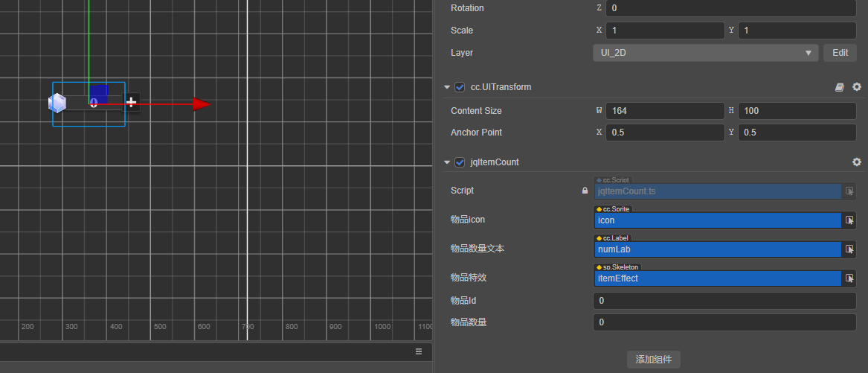Open cc.UITransform gear settings menu
The width and height of the screenshot is (868, 373).
pos(856,87)
